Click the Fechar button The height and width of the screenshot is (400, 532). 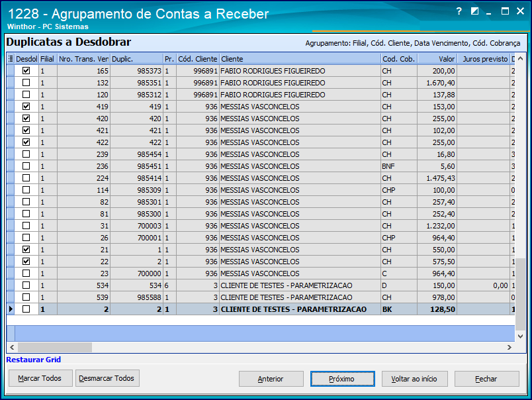point(486,379)
